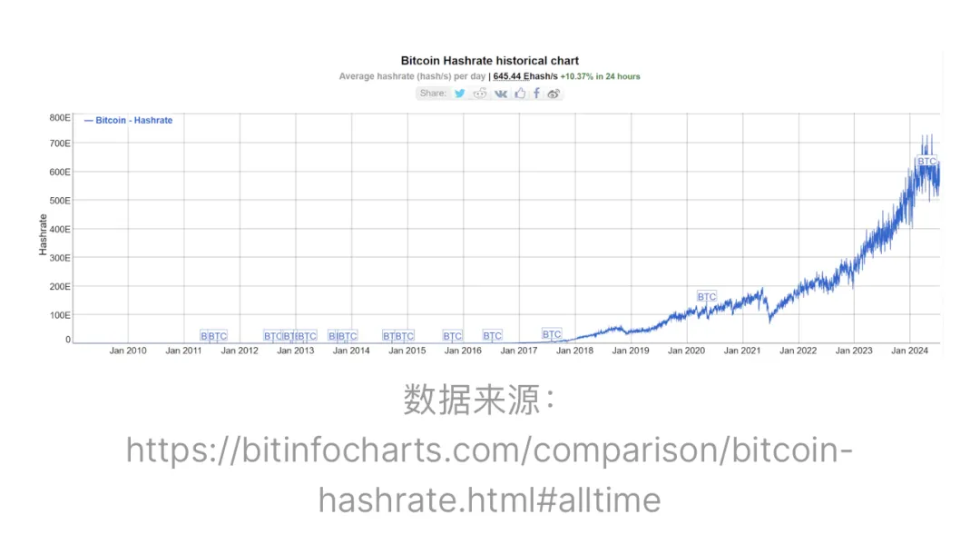980x544 pixels.
Task: Click the BTC marker near Jan 2024 peak
Action: (926, 162)
